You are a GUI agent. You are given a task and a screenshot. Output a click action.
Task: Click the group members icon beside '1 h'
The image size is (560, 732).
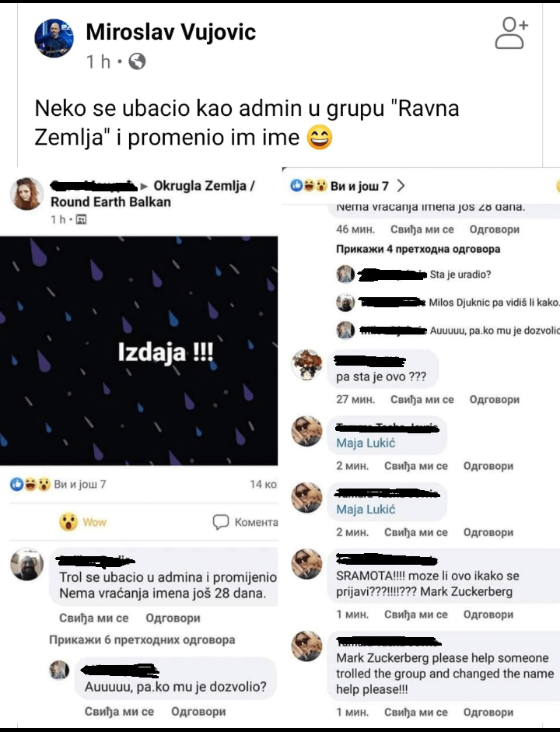pyautogui.click(x=81, y=219)
